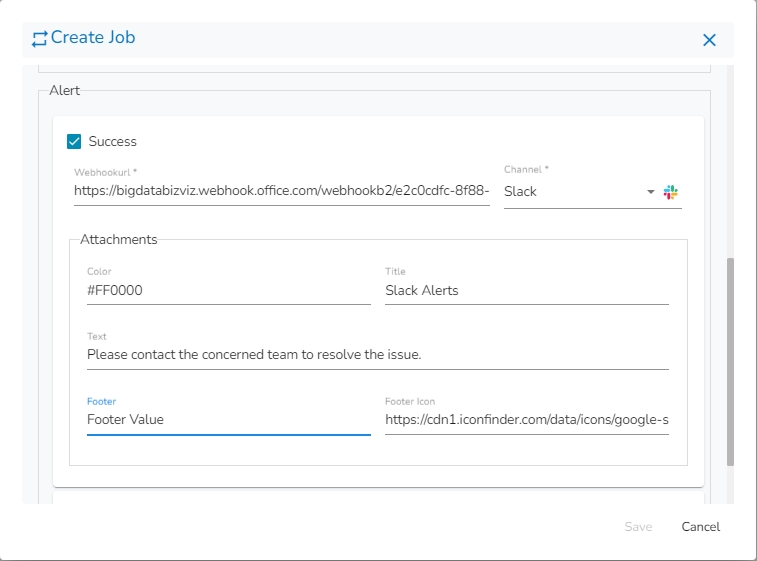Click the Footer Value input field

click(228, 420)
